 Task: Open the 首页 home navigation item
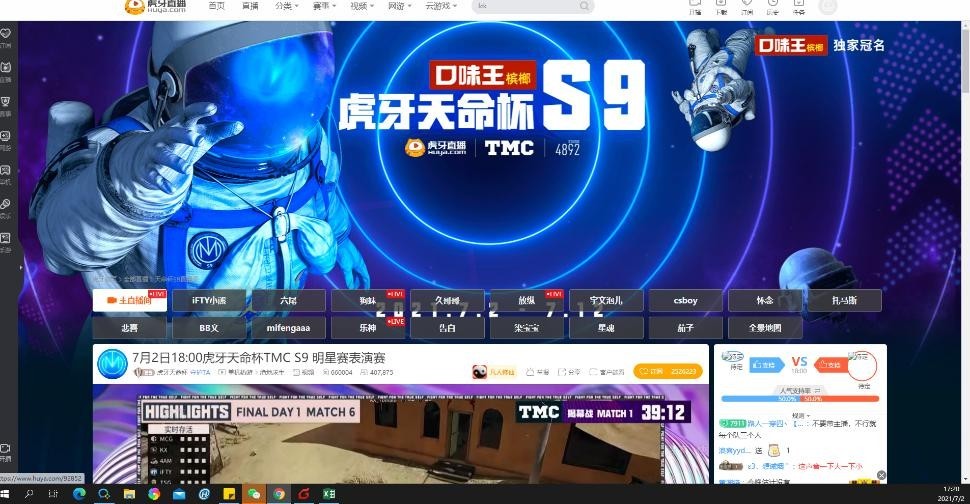coord(217,6)
